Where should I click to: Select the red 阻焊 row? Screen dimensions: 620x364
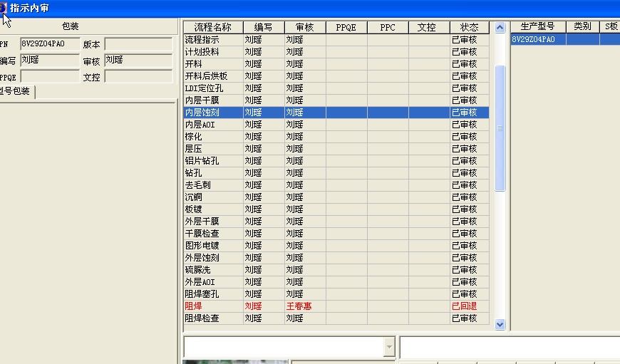(336, 306)
